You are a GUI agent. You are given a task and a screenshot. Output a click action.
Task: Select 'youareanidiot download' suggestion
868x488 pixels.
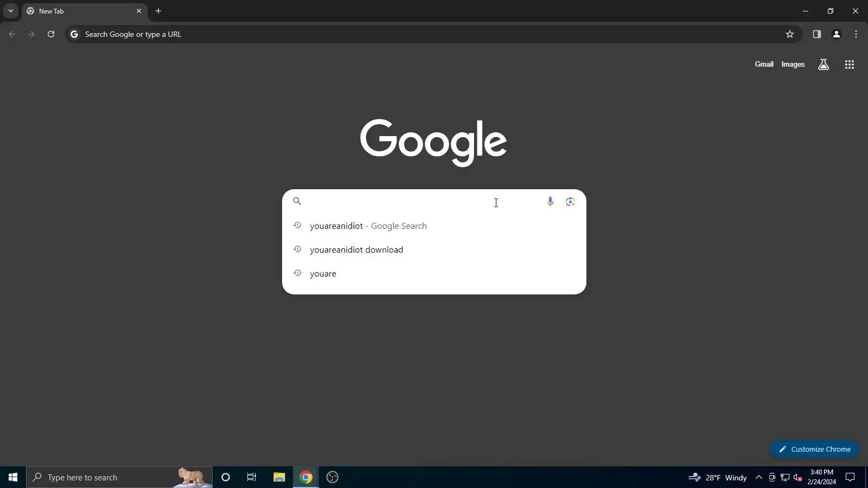(434, 249)
